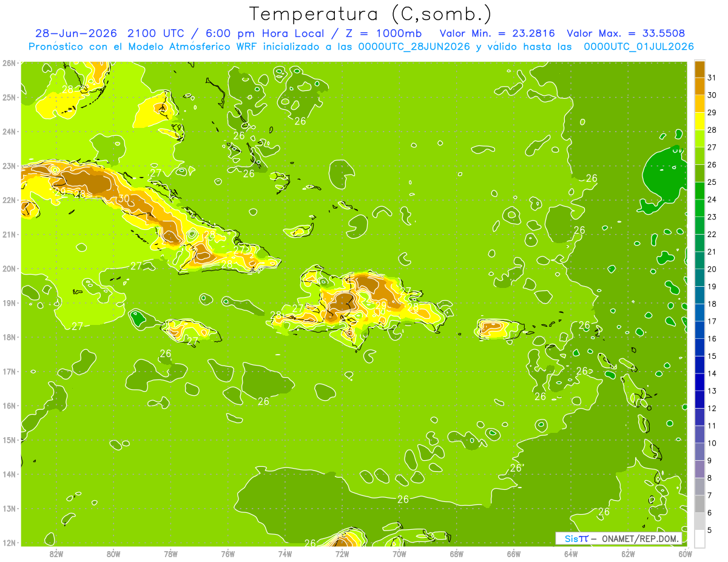Click the 'Temperatura (C,somb.)' map title
Viewport: 728px width, 562px height.
370,14
